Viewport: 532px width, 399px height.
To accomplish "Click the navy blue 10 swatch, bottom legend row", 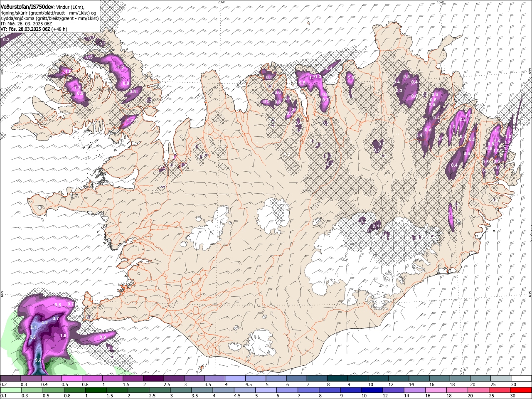I will click(x=372, y=390).
